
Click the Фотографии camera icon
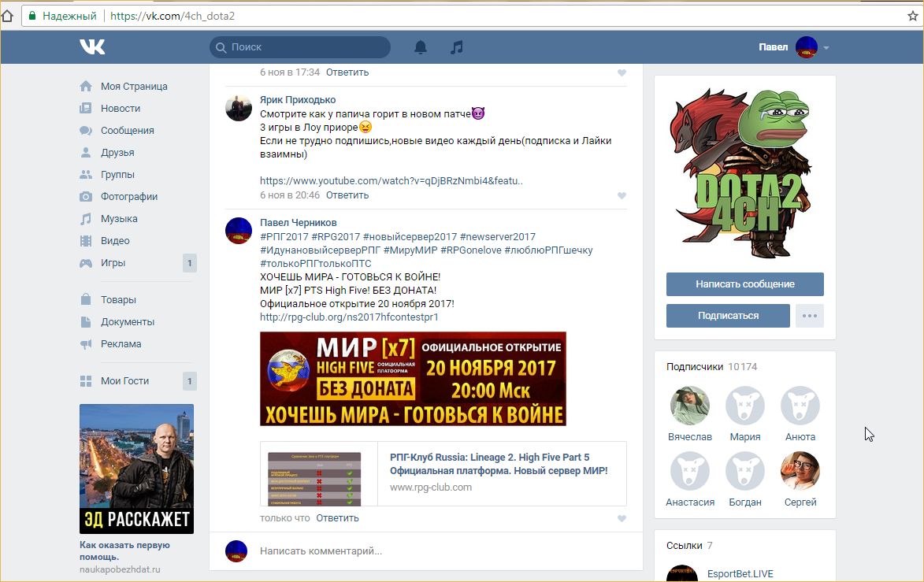point(86,197)
